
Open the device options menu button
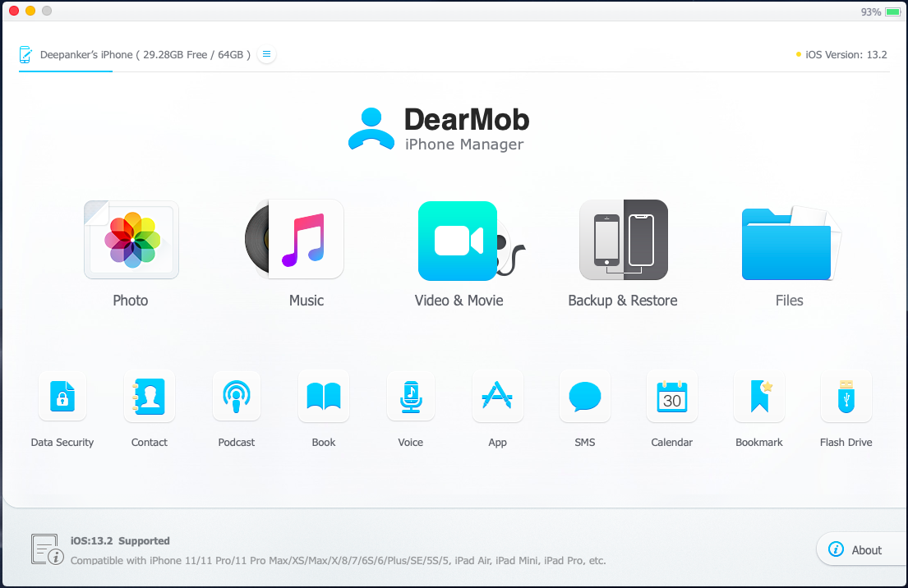(266, 54)
